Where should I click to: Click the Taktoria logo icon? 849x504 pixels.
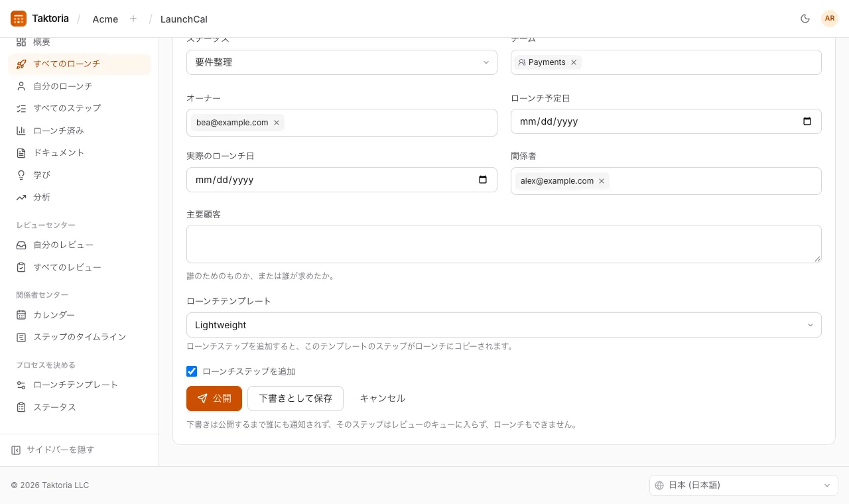[19, 19]
